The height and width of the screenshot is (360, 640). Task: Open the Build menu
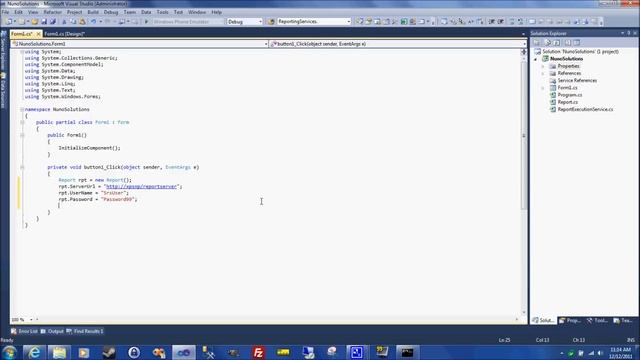tap(93, 12)
